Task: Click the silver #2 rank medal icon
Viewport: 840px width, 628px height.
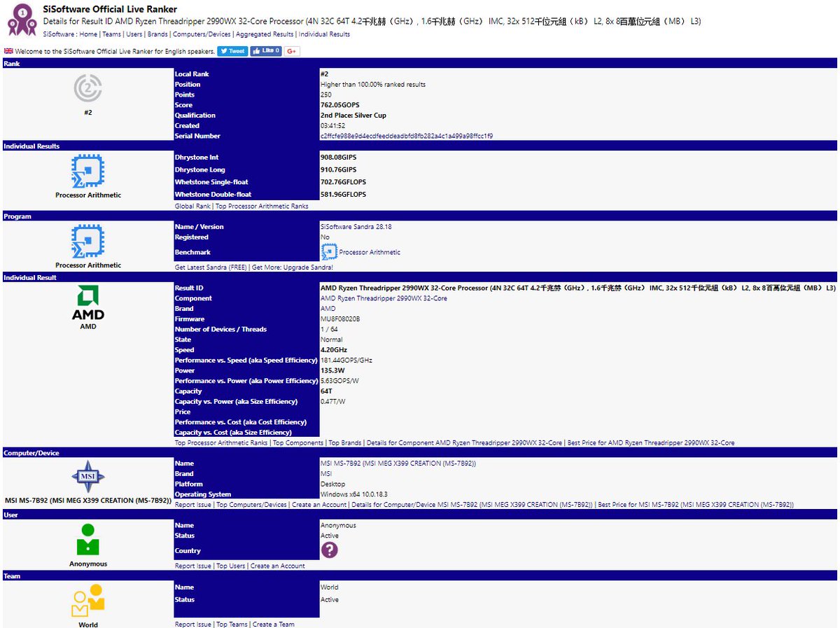Action: (88, 88)
